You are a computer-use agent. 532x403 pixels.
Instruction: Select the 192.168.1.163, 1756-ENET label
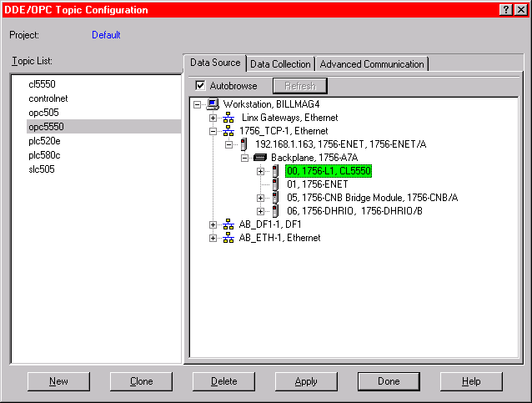341,144
